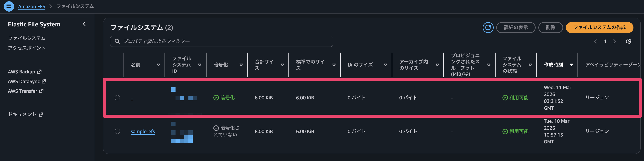Screen dimensions: 644x161
Task: Select the radio button for sample-efs
Action: click(117, 131)
